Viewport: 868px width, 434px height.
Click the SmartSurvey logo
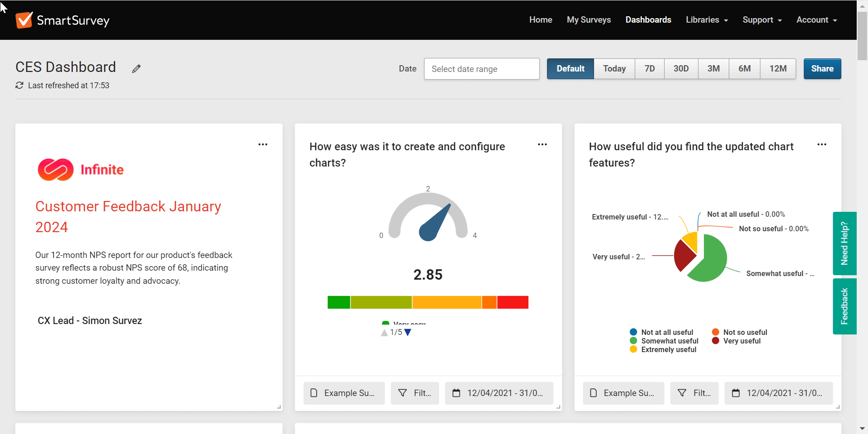tap(62, 20)
